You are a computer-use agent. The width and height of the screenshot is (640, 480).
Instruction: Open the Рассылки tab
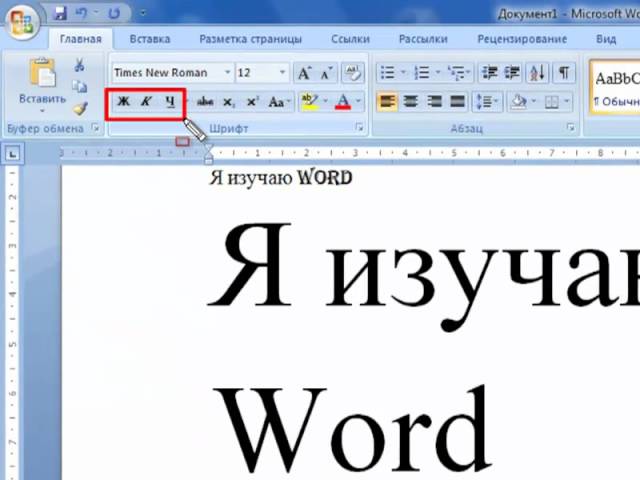[423, 39]
